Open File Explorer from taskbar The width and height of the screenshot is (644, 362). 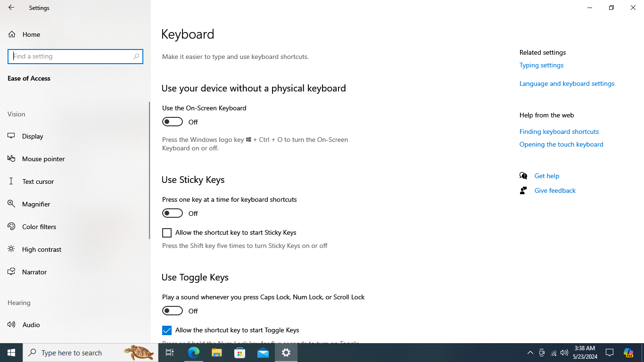tap(216, 353)
